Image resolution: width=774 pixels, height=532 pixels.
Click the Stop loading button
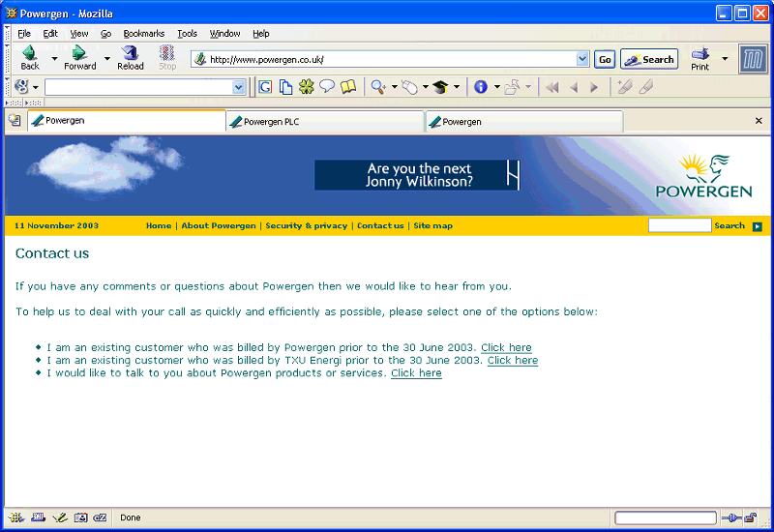pos(167,58)
